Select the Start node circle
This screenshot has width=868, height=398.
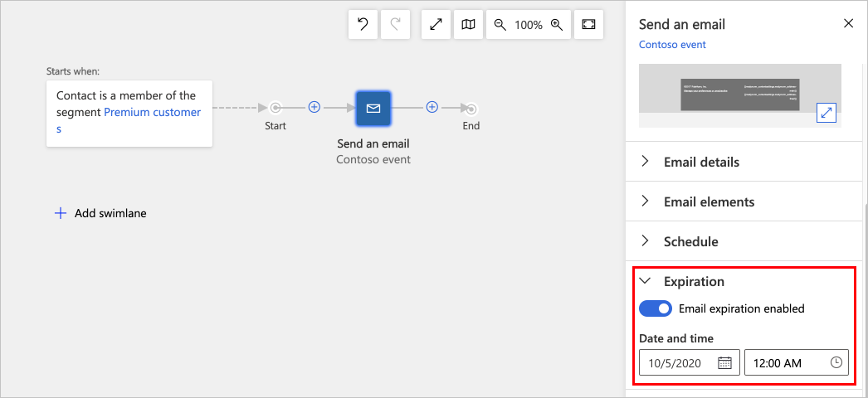[x=276, y=109]
